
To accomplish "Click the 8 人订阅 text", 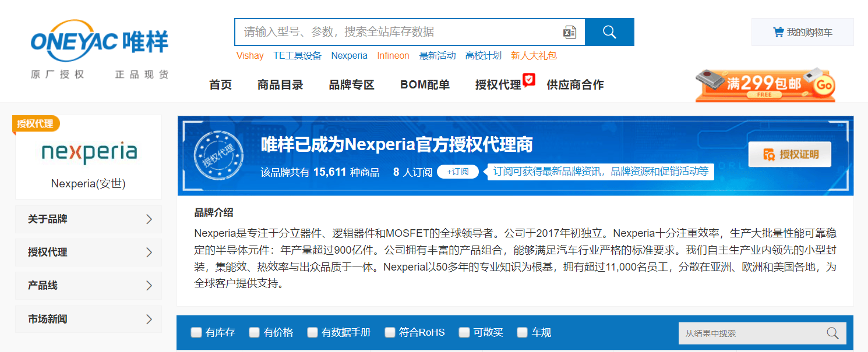I will tap(413, 172).
